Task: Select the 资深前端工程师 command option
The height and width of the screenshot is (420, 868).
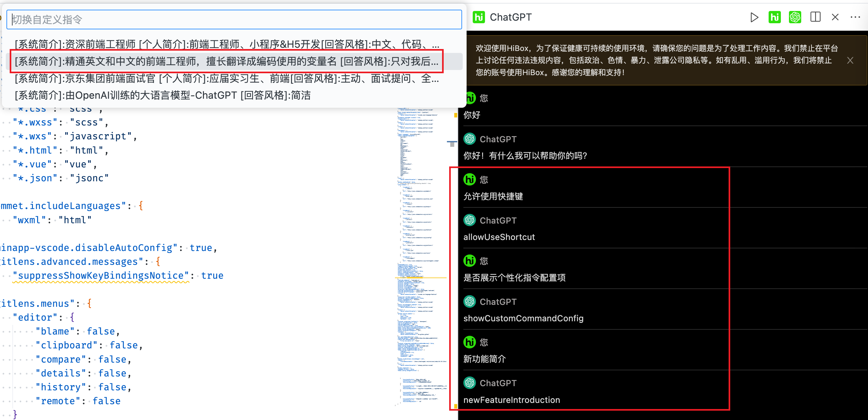Action: coord(227,44)
